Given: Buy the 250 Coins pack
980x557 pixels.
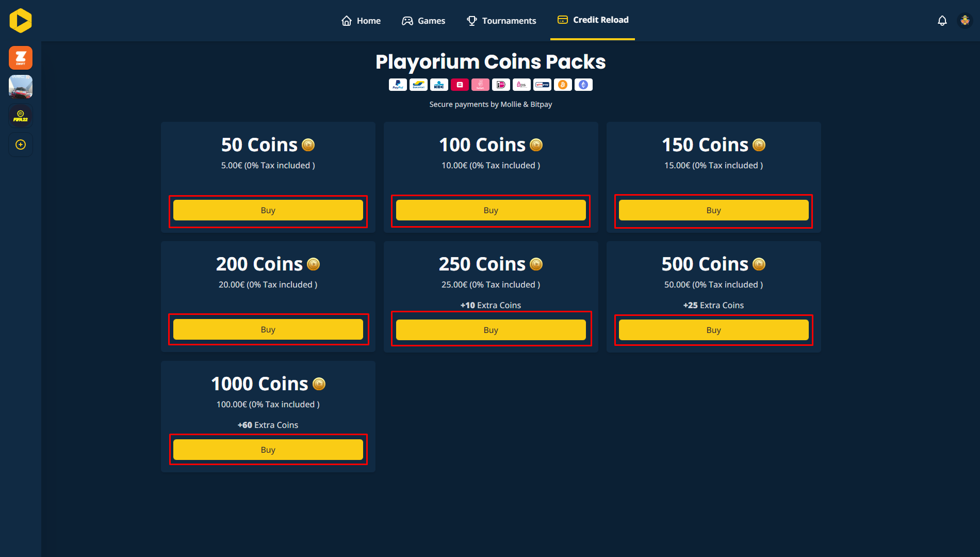Looking at the screenshot, I should 491,330.
